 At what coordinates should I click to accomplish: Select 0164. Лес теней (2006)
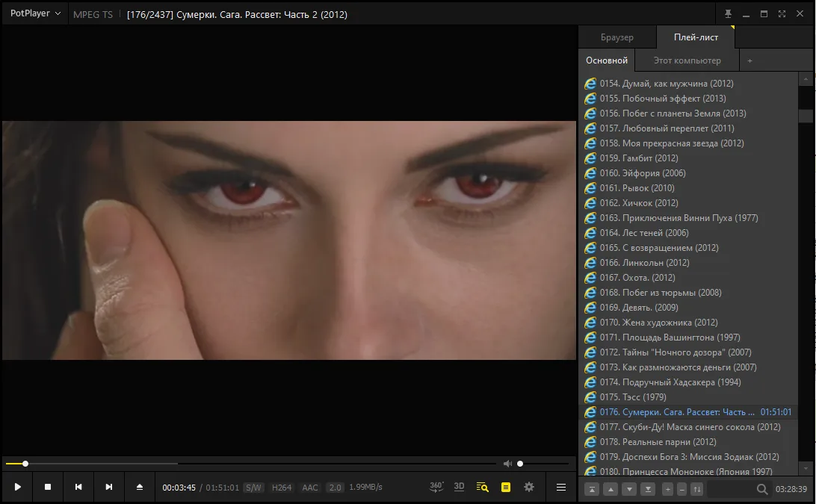click(x=687, y=233)
